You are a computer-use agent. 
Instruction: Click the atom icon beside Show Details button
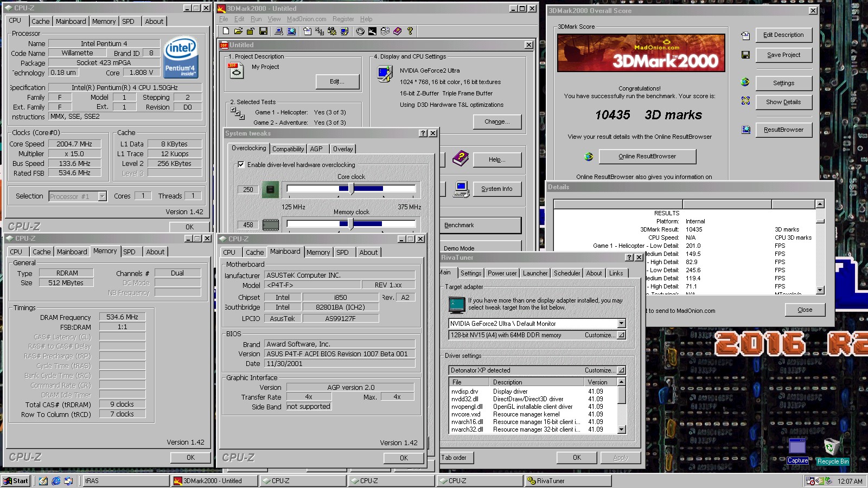pyautogui.click(x=745, y=101)
